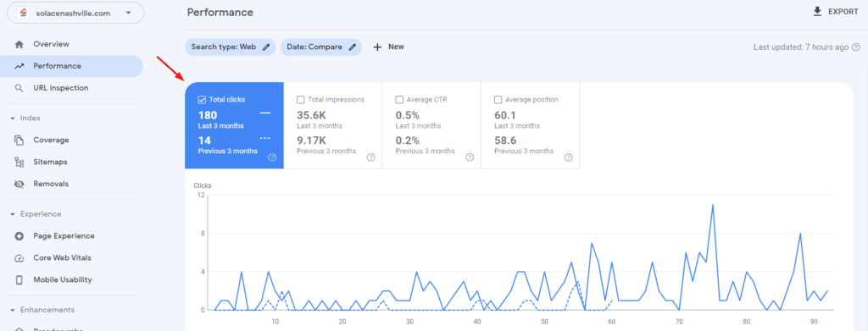Screen dimensions: 868x331
Task: Collapse the Enhancements section
Action: (x=13, y=310)
